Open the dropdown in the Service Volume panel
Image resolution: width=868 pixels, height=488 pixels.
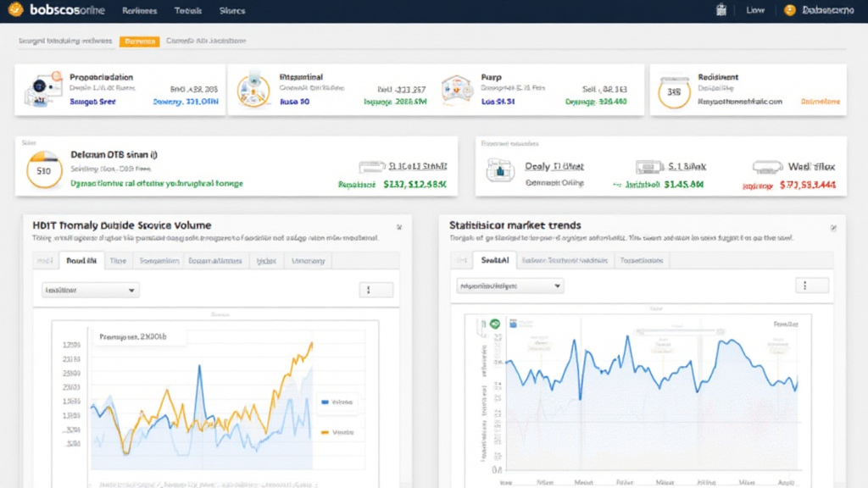(x=91, y=290)
